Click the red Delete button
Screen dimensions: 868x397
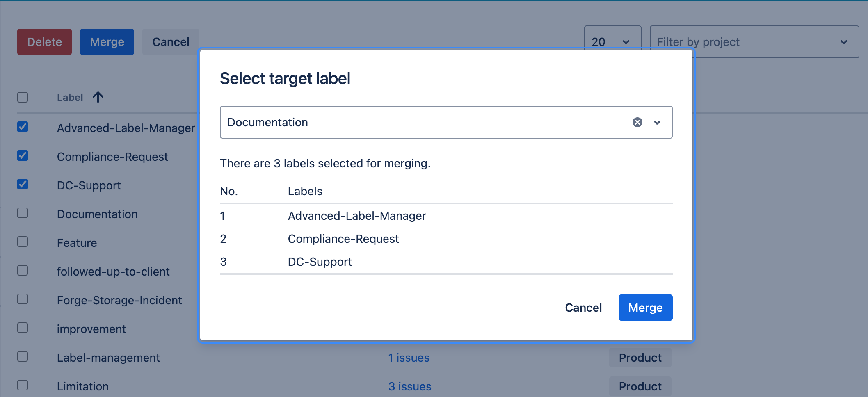tap(44, 41)
